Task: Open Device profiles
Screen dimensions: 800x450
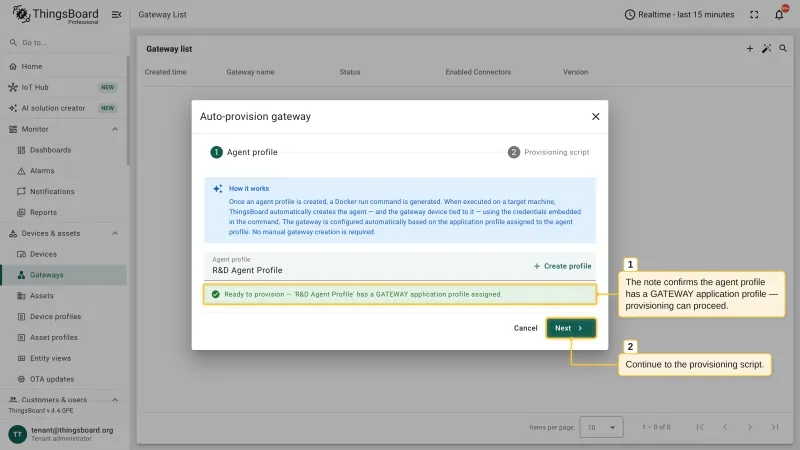Action: click(x=64, y=317)
